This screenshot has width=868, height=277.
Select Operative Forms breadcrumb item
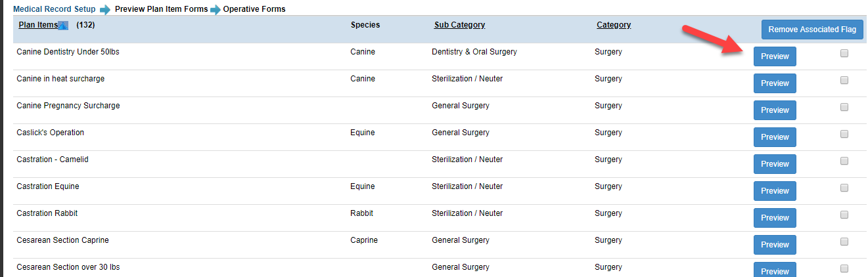[254, 9]
